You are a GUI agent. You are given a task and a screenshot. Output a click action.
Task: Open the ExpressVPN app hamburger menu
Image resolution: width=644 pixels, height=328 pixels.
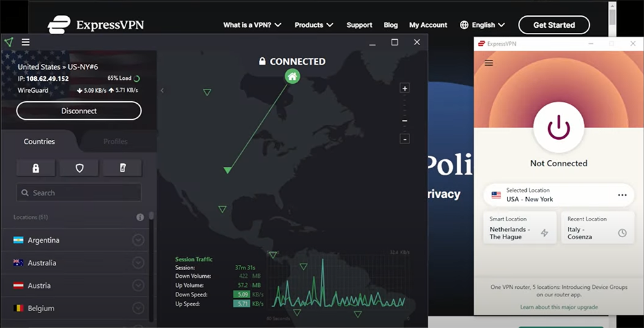(x=489, y=63)
